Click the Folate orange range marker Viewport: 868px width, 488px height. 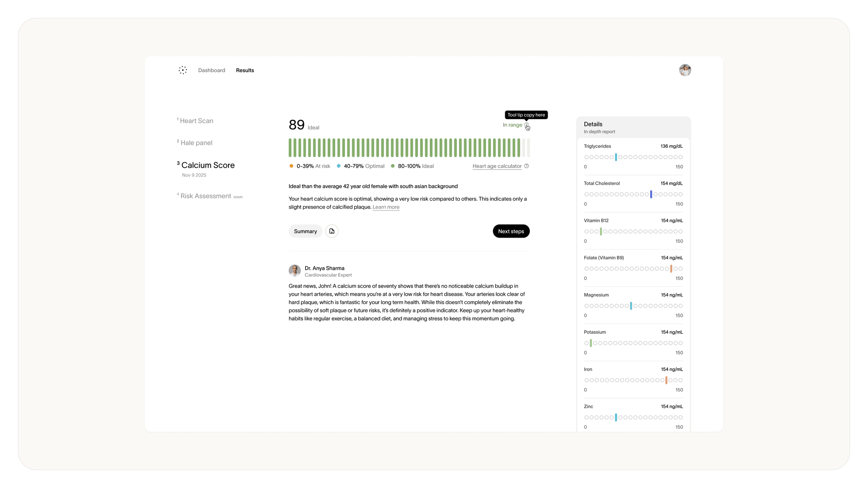671,269
